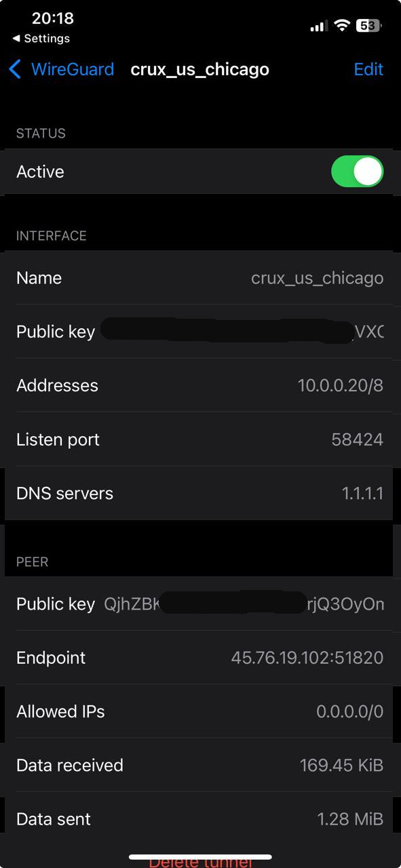Screen dimensions: 401x868
Task: Tap the back chevron beside WireGuard
Action: pos(15,69)
